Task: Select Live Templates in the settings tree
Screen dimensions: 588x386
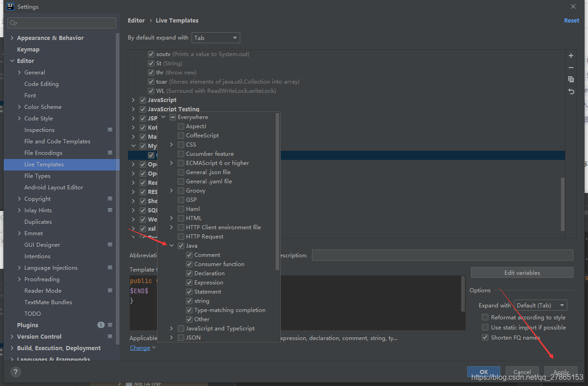Action: (x=62, y=165)
